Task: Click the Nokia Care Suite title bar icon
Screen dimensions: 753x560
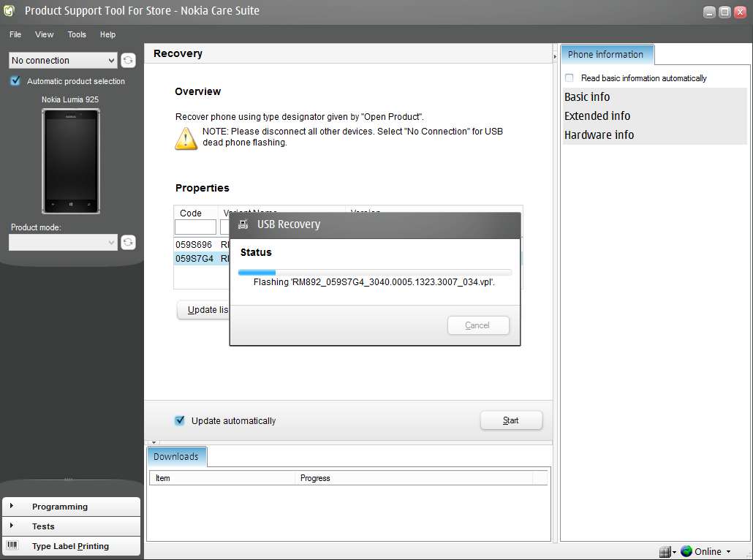Action: pyautogui.click(x=9, y=10)
